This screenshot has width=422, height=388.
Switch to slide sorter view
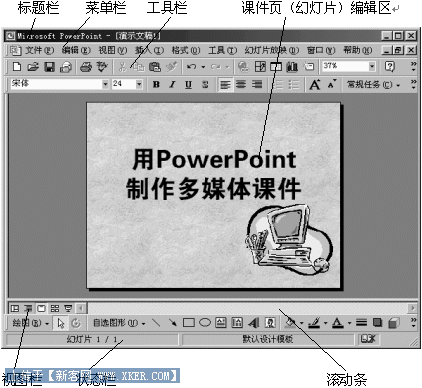pos(55,308)
